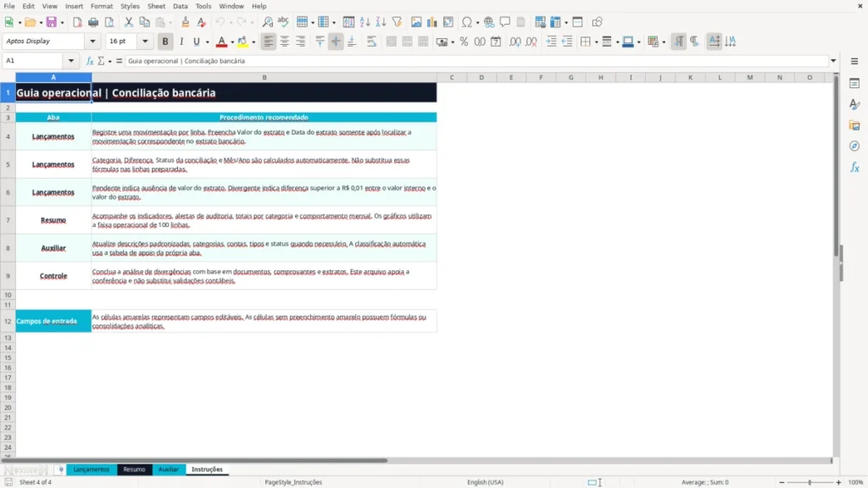The width and height of the screenshot is (868, 488).
Task: Switch to Resumo sheet tab
Action: pos(135,469)
